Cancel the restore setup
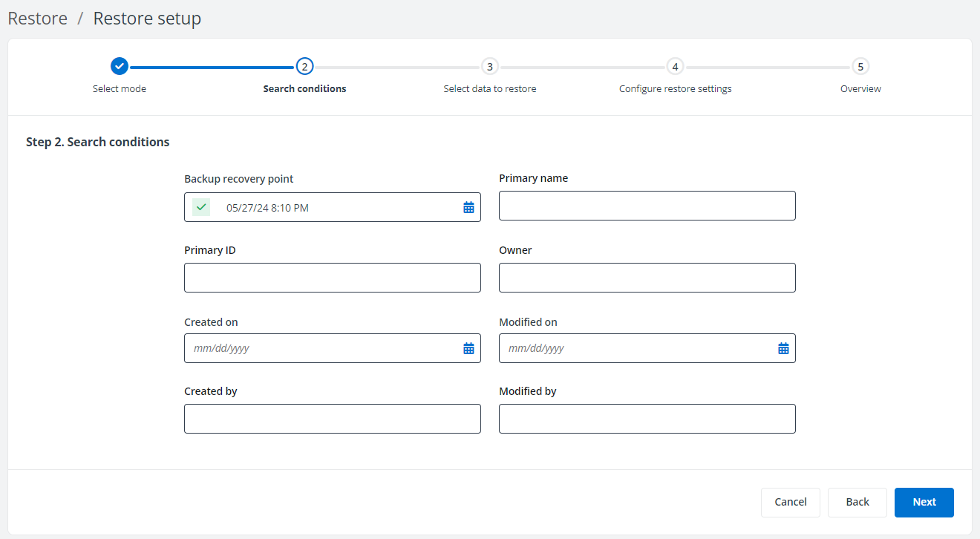Screen dimensions: 980x539 pos(790,503)
